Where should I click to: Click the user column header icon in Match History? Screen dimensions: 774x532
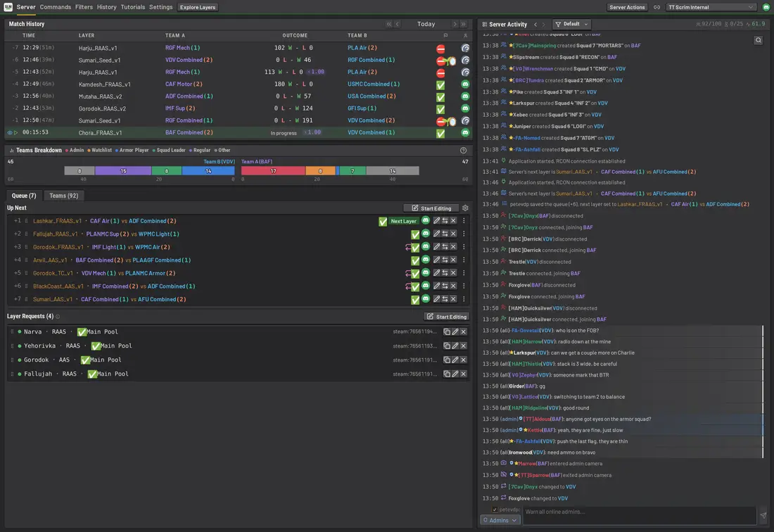click(x=465, y=35)
